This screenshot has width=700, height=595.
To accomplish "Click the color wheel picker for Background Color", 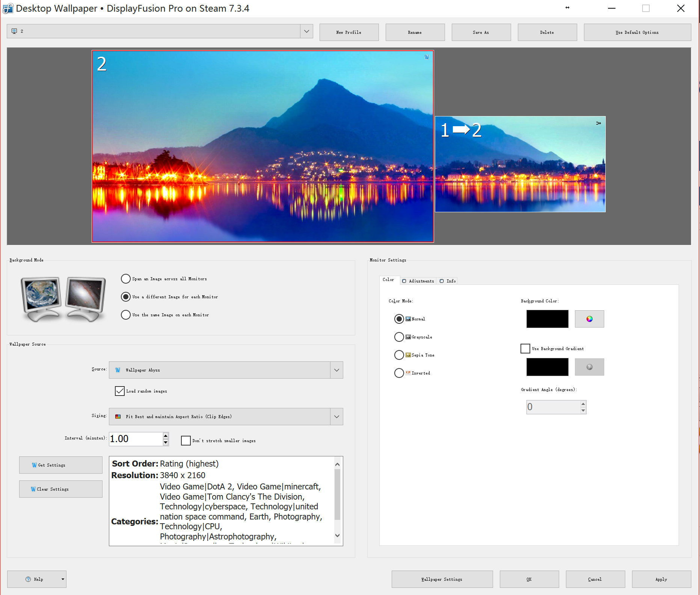I will pos(589,319).
